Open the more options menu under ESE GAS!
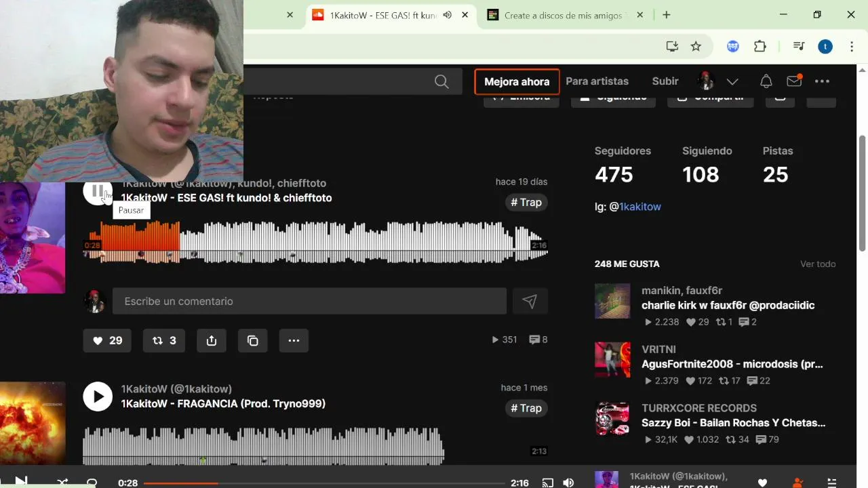 [x=294, y=340]
